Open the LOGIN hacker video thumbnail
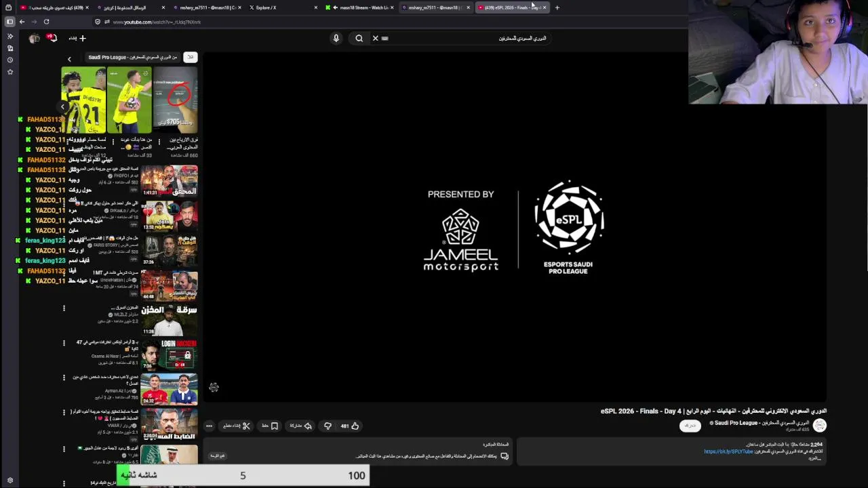This screenshot has width=868, height=488. pyautogui.click(x=169, y=354)
